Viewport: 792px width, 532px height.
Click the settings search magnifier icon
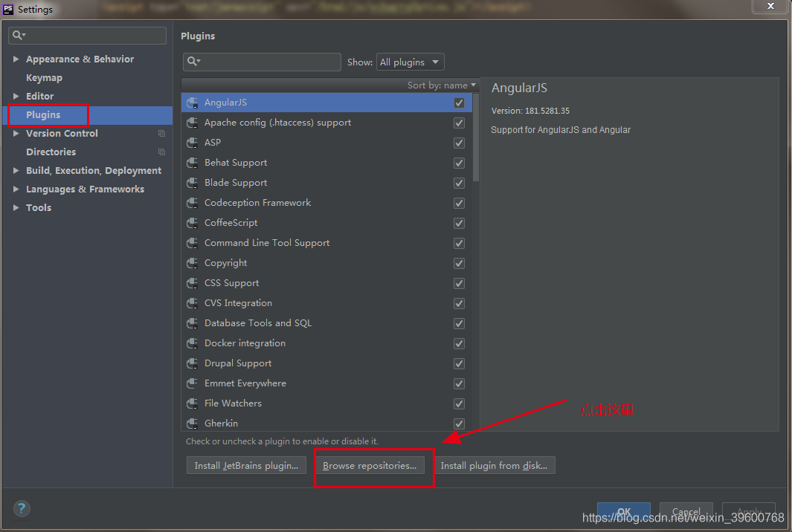click(19, 35)
